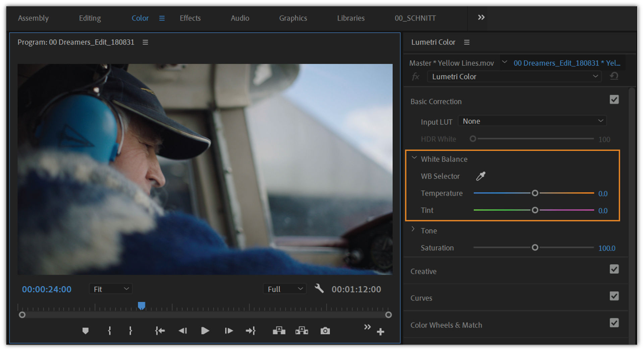Switch to the Audio workspace tab

(239, 18)
